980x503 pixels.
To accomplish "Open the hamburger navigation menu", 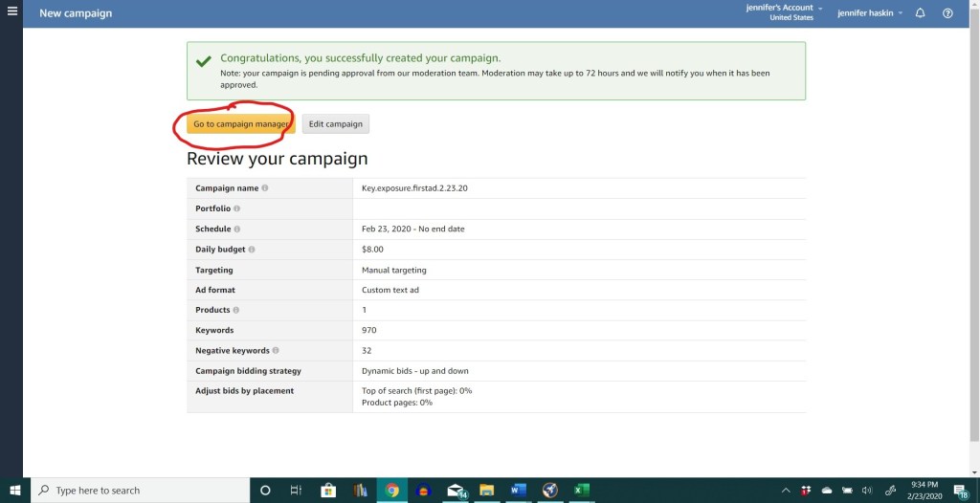I will (x=12, y=12).
